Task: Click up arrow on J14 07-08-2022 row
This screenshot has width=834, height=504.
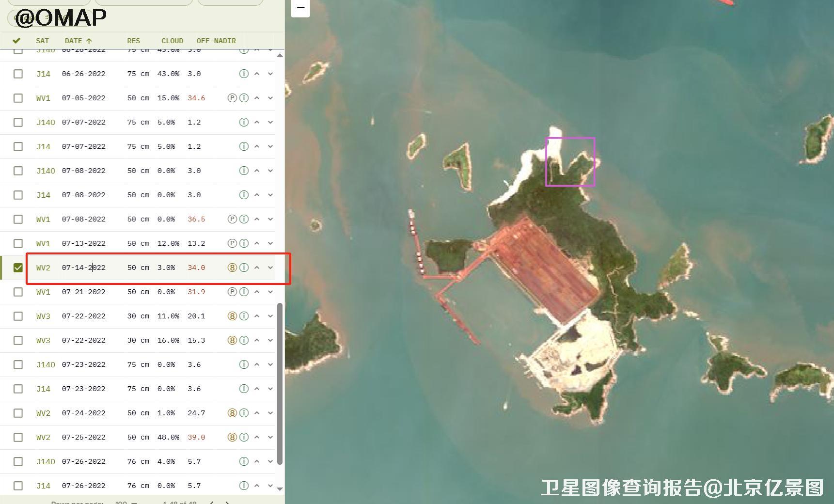Action: (257, 195)
